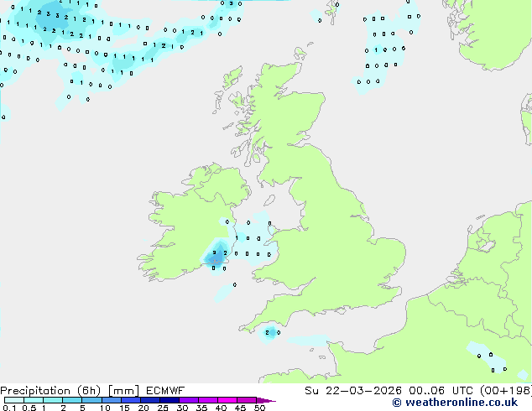Viewport: 532px width, 411px height.
Task: Click the above-50 mm legend arrow tip
Action: (x=266, y=400)
